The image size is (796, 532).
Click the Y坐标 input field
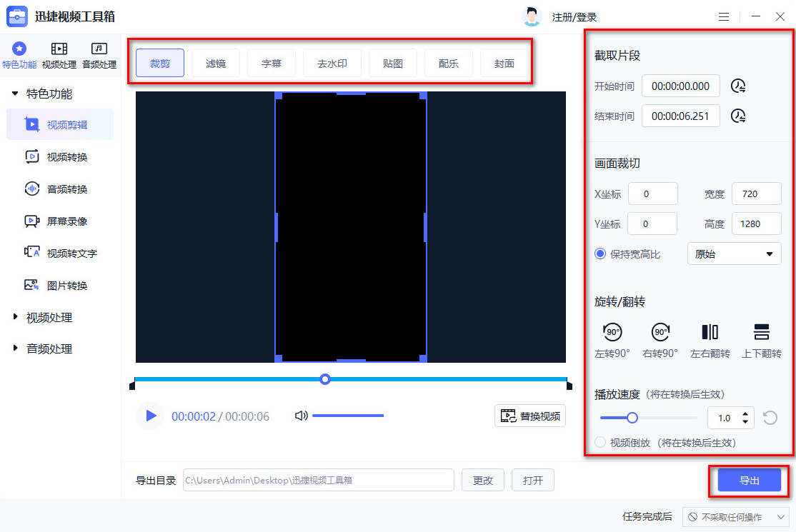click(x=652, y=224)
